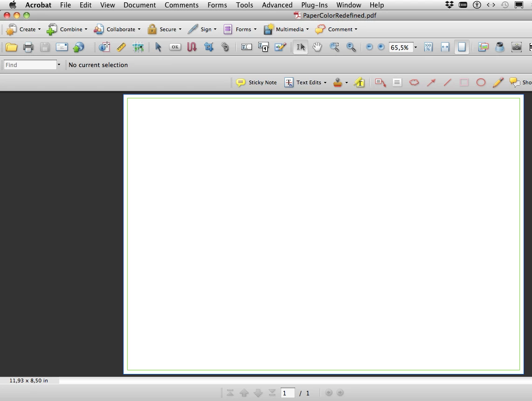Select the Marquee Zoom tool

334,47
